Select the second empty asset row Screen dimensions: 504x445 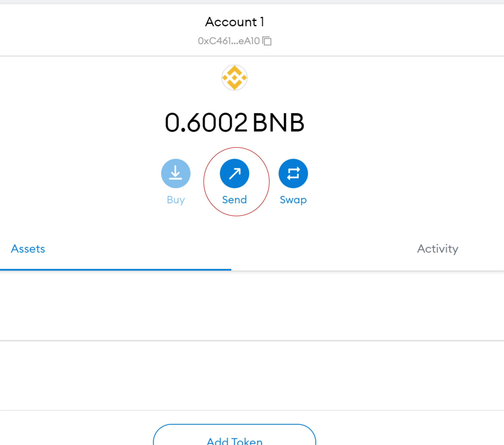[x=252, y=375]
